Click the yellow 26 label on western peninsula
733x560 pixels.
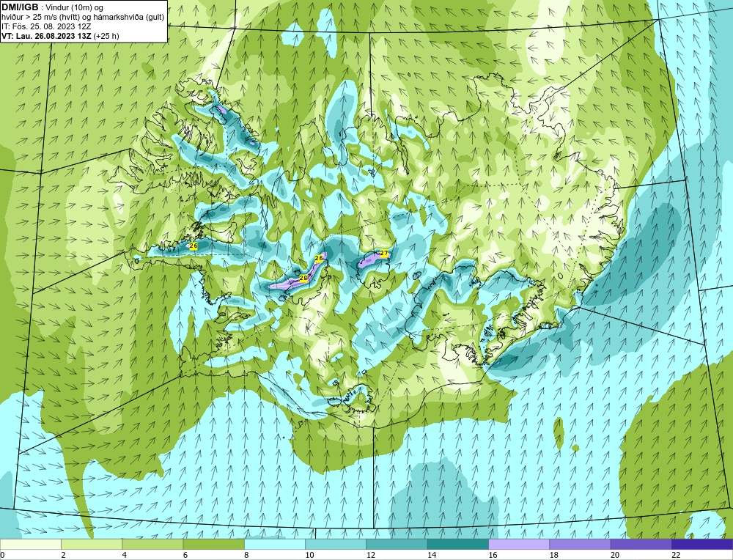click(194, 246)
